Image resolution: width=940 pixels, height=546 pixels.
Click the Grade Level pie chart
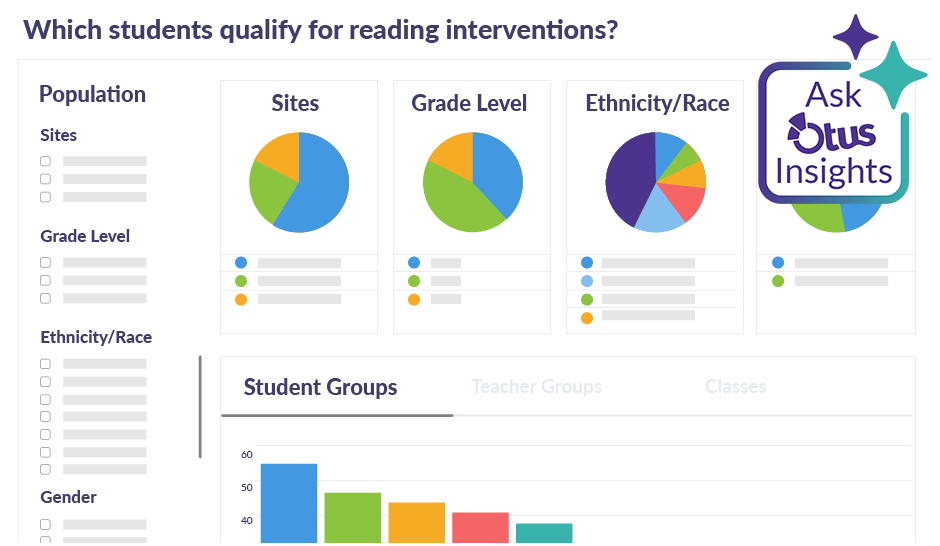tap(473, 182)
